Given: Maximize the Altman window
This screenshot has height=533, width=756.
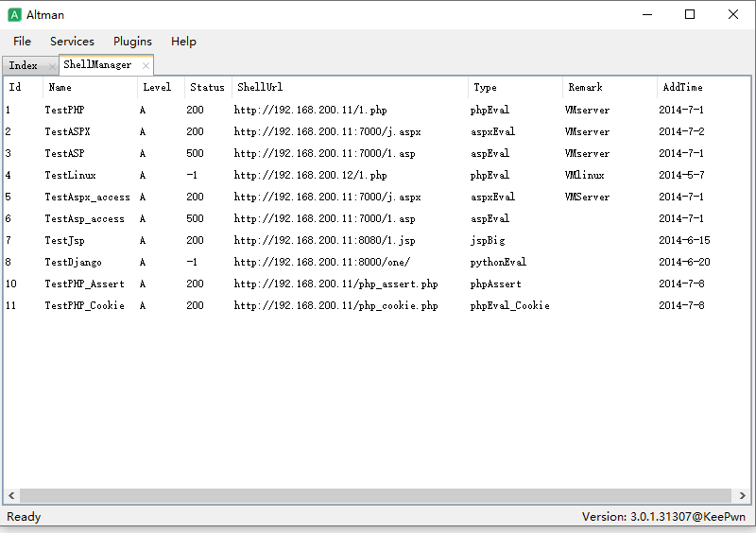Looking at the screenshot, I should coord(690,14).
